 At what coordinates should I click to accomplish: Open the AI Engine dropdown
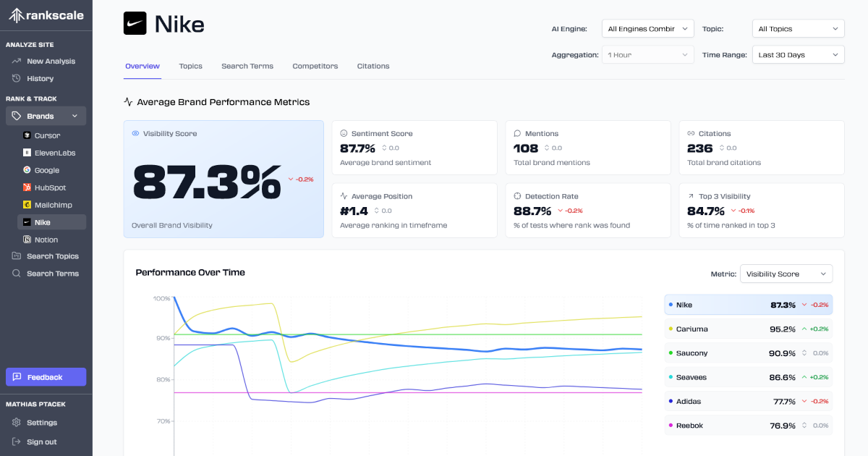point(648,29)
